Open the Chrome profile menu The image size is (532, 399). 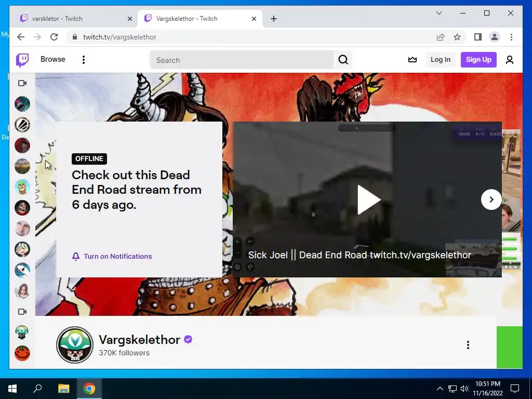495,37
